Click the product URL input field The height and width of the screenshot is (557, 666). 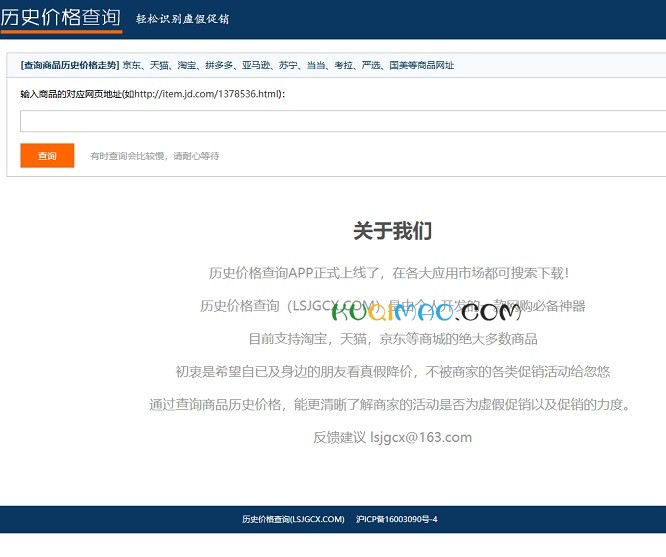click(343, 121)
